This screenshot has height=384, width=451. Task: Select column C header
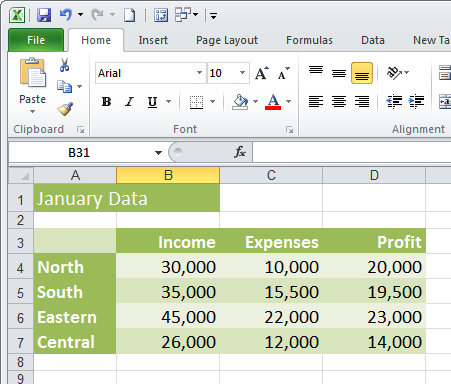(271, 175)
